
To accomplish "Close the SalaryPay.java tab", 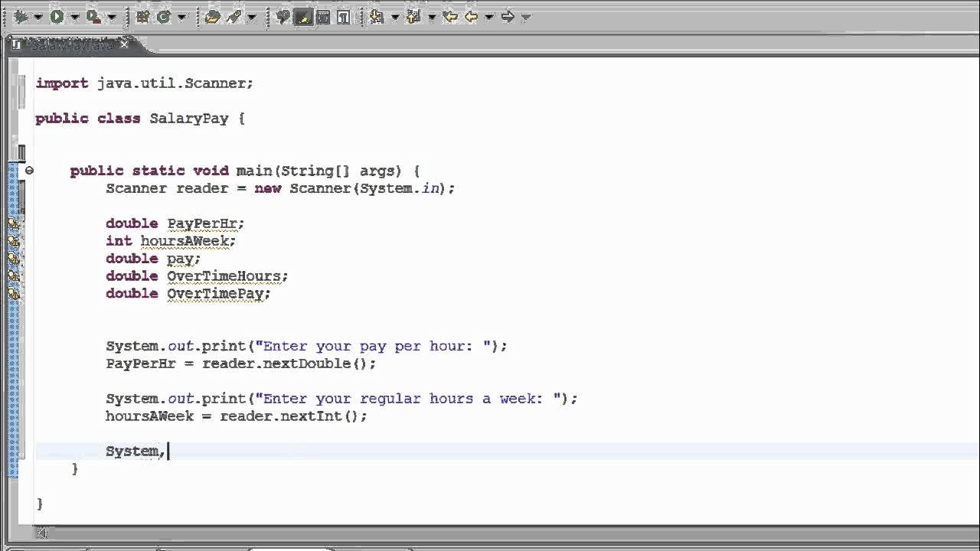I will pyautogui.click(x=124, y=45).
